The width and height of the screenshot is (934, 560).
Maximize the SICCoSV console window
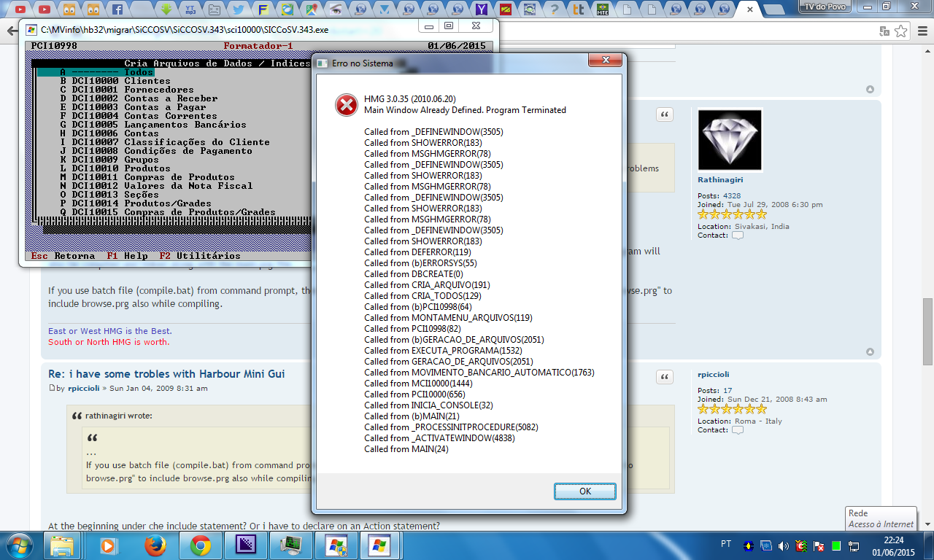tap(449, 26)
